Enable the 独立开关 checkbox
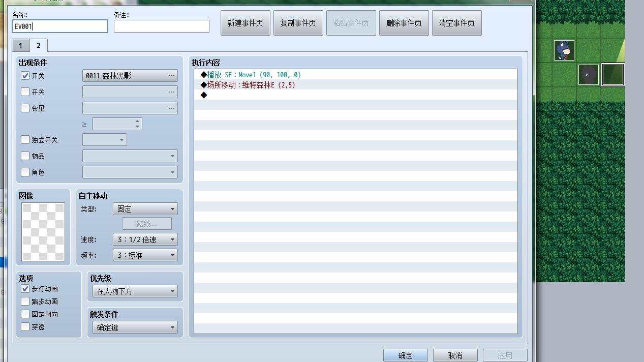 pyautogui.click(x=25, y=140)
